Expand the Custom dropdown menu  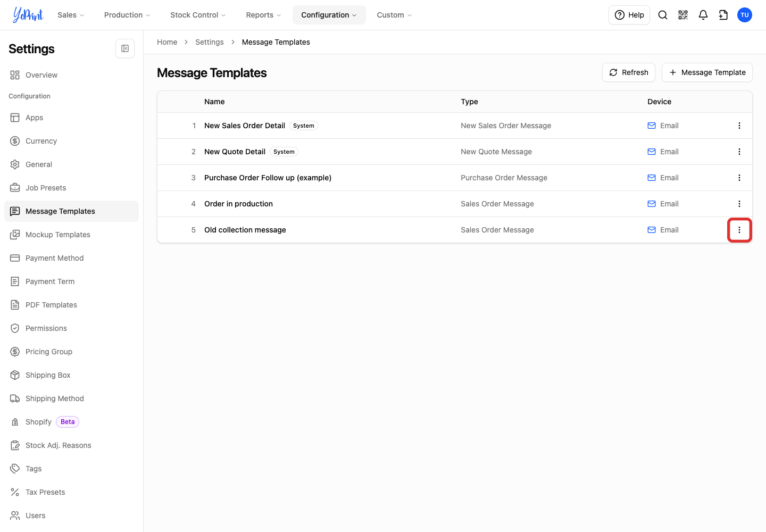click(394, 15)
